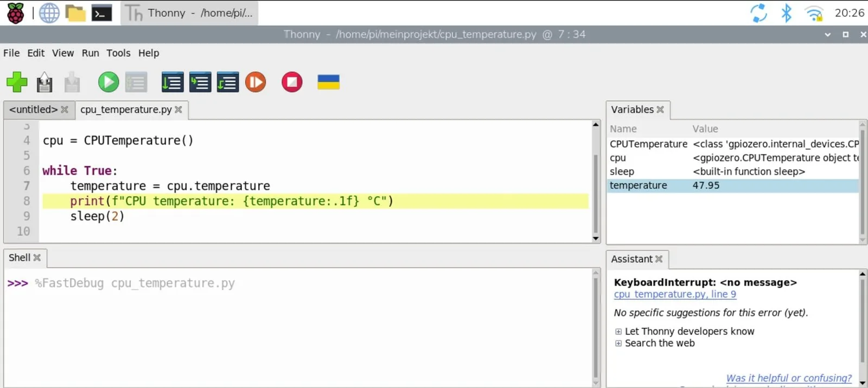868x388 pixels.
Task: Open the Edit menu
Action: coord(36,53)
